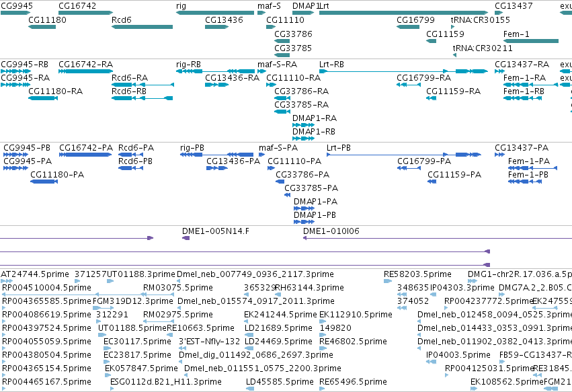Image resolution: width=572 pixels, height=392 pixels.
Task: Open the CG13436-RA transcript label
Action: [x=232, y=78]
